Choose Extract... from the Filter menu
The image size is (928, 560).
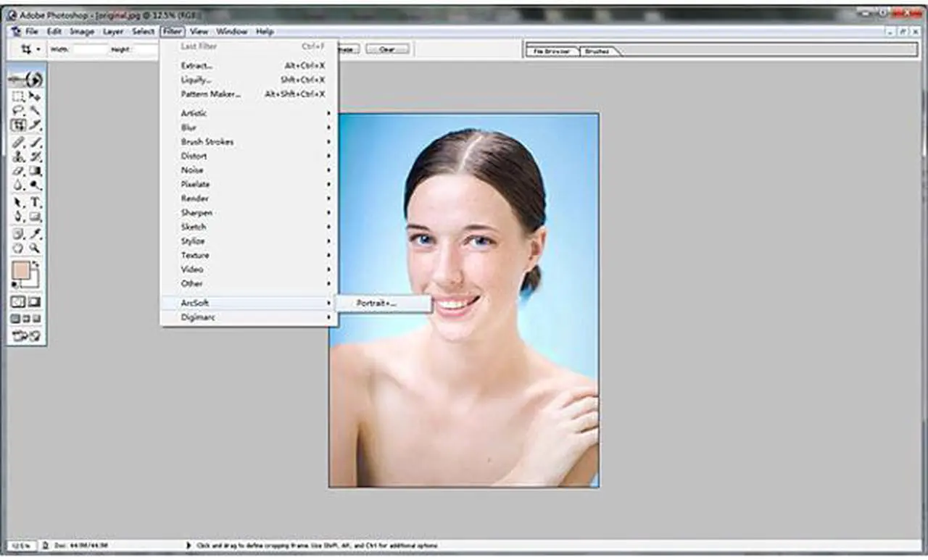pyautogui.click(x=249, y=65)
